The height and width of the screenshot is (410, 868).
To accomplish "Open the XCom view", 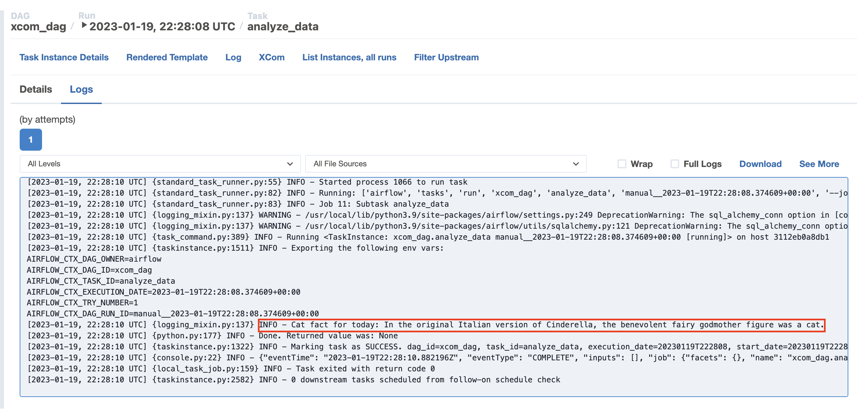I will (x=272, y=57).
